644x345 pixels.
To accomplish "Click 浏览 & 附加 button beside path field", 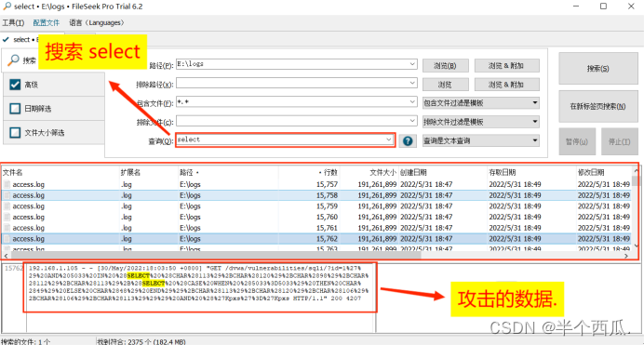I will pyautogui.click(x=506, y=66).
